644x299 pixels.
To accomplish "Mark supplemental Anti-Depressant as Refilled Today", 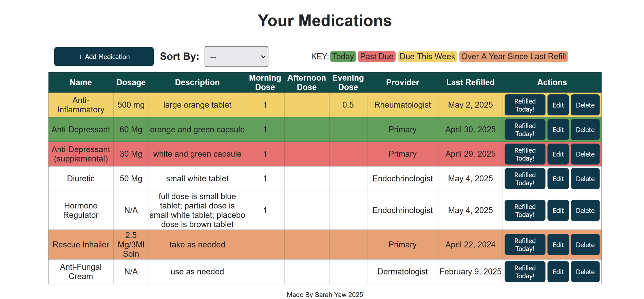I will coord(525,154).
